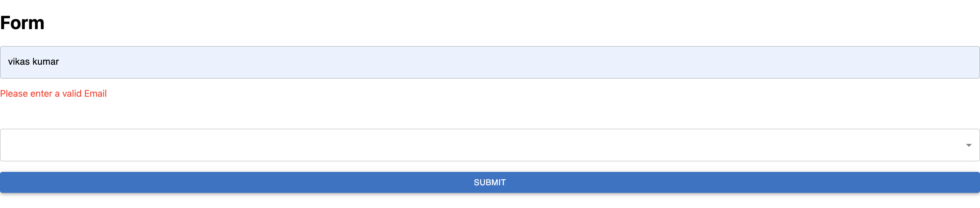Click the word 'Please' in the red validation message
The height and width of the screenshot is (208, 980).
coord(14,94)
